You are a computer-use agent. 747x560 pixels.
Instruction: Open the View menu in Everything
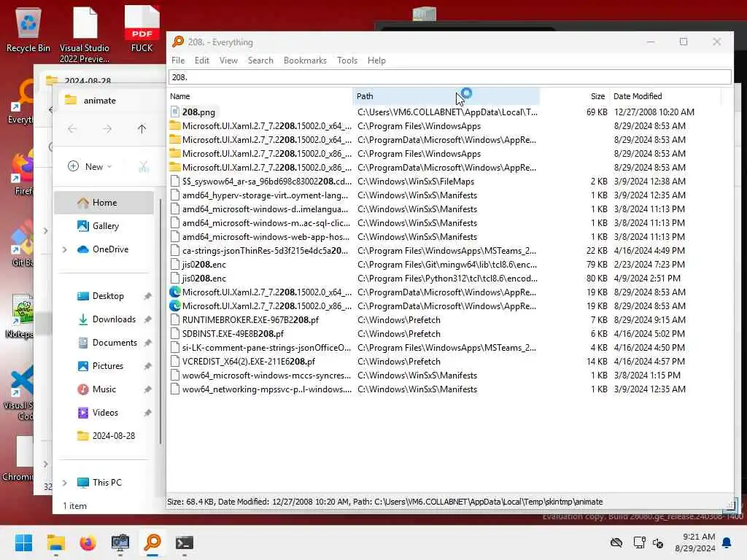228,61
